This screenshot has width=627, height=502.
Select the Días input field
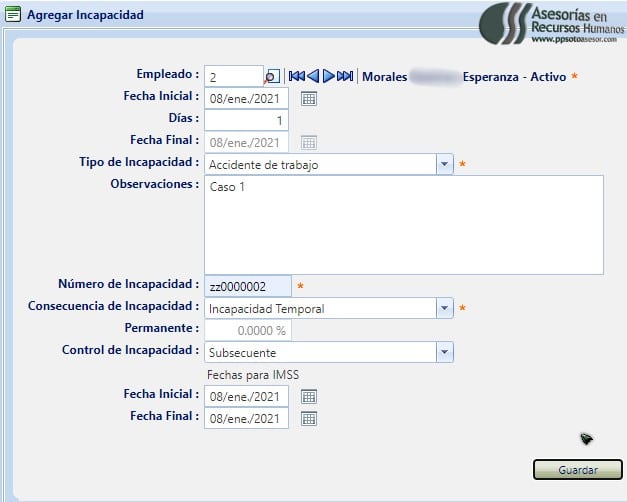(246, 120)
